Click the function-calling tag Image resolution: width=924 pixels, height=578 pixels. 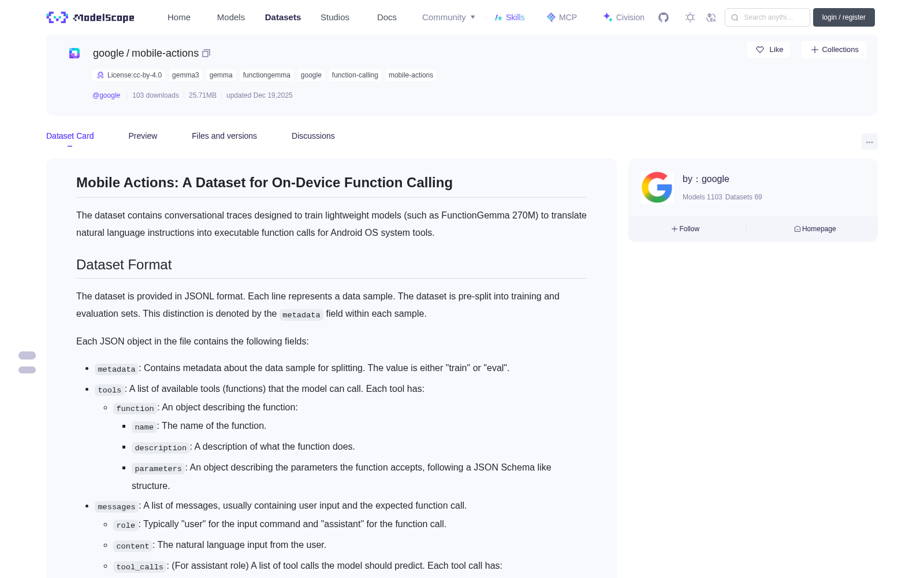point(355,75)
